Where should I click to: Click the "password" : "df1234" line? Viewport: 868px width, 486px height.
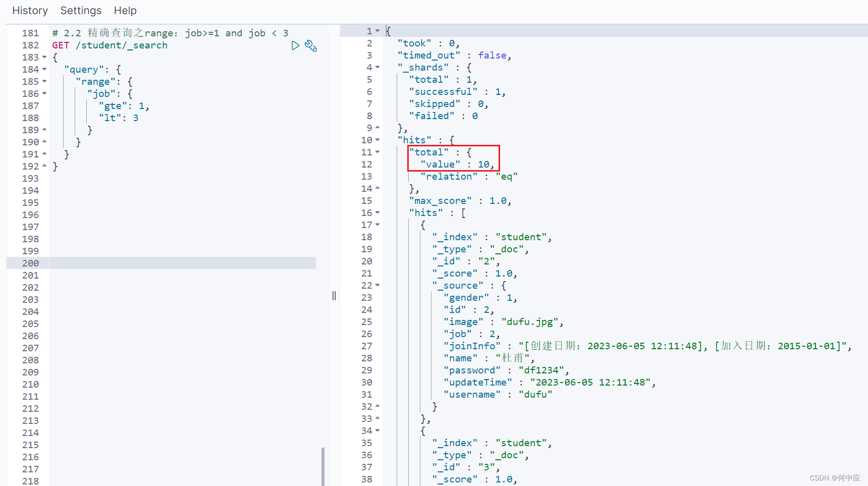click(x=507, y=370)
